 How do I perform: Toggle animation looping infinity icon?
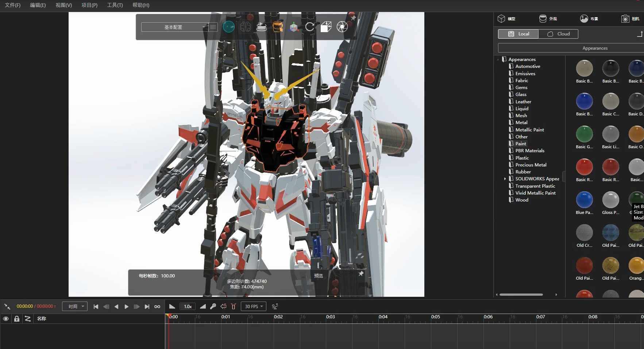tap(157, 307)
